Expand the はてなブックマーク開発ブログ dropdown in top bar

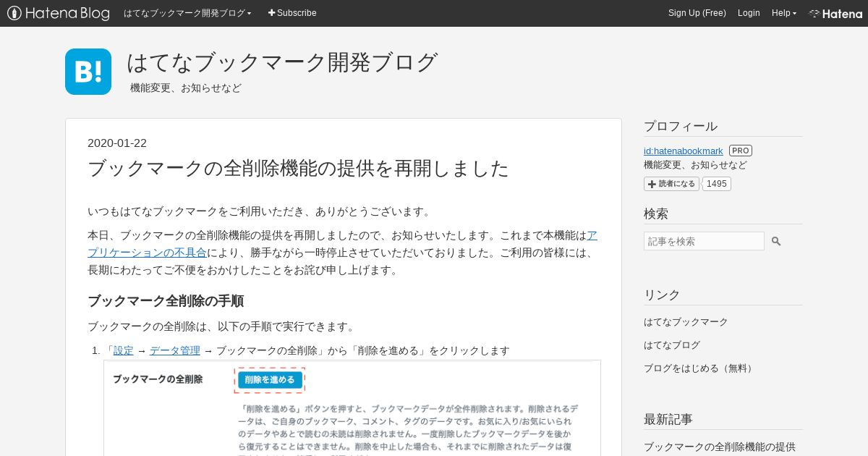[x=187, y=13]
